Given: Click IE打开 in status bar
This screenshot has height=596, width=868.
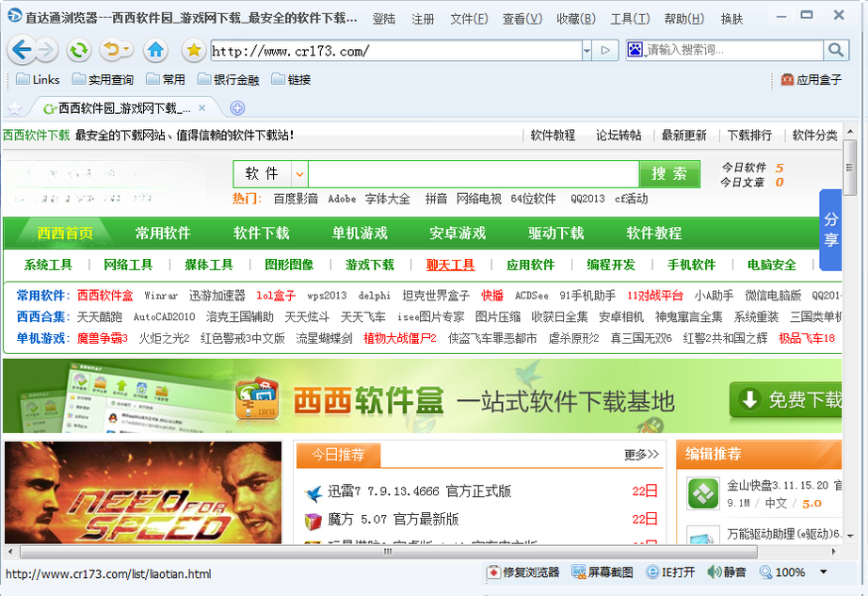Looking at the screenshot, I should point(670,572).
